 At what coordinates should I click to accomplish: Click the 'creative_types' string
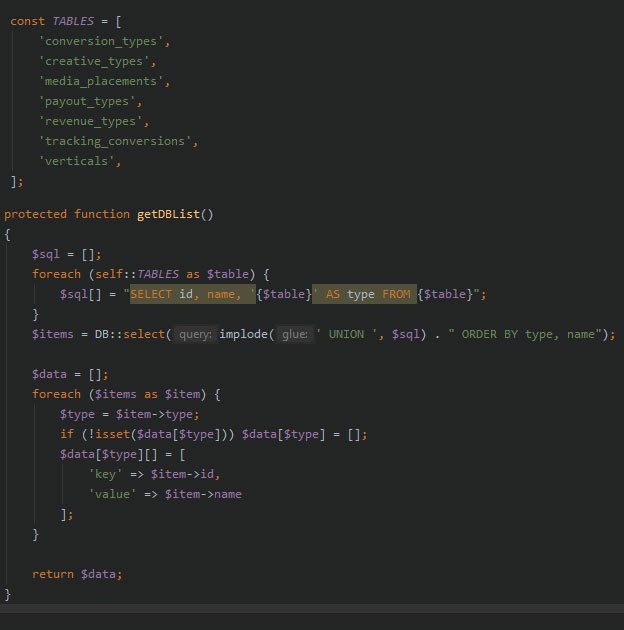point(94,61)
